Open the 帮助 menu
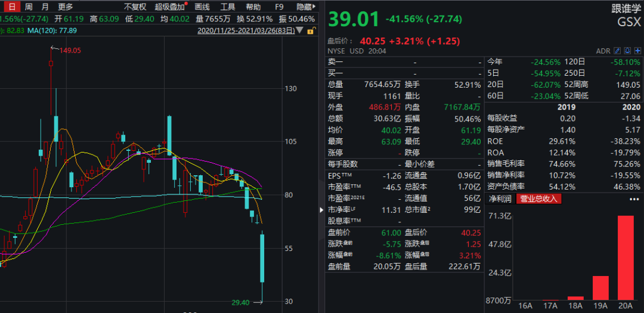Screen dimensions: 644x313 pos(253,7)
